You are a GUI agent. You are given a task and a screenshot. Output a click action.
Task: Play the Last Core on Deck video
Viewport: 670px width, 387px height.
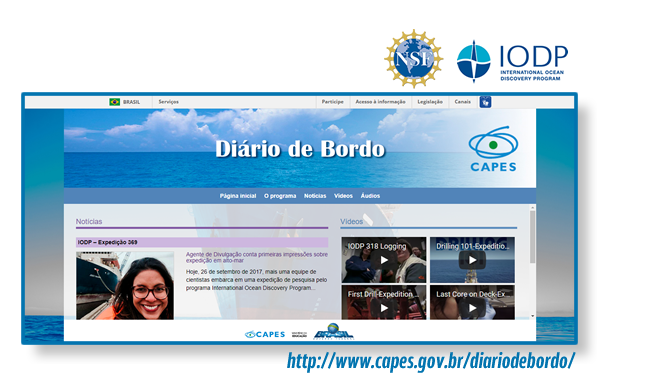pos(472,303)
